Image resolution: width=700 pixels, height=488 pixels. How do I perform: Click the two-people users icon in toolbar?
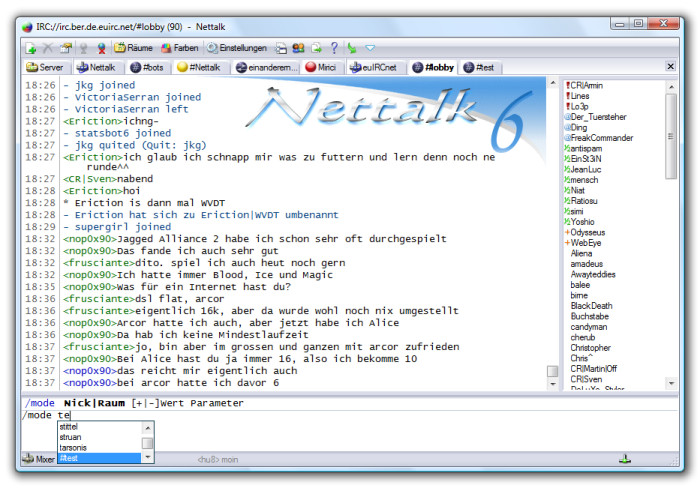[298, 48]
